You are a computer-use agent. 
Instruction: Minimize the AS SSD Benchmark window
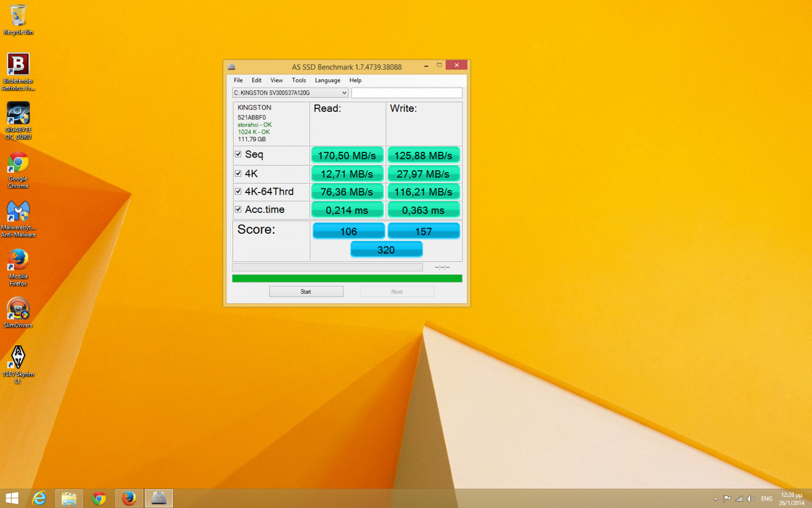426,66
